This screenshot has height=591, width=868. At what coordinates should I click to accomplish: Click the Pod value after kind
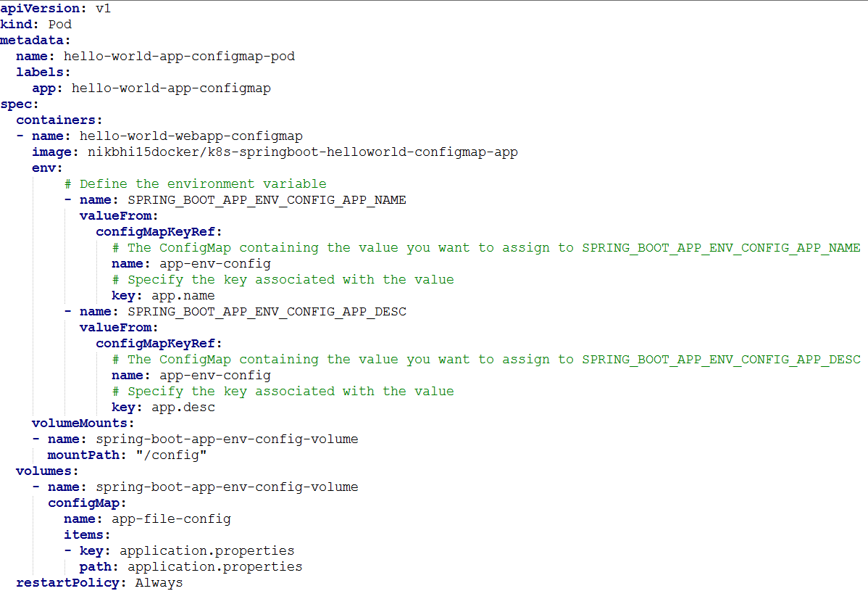[x=60, y=25]
